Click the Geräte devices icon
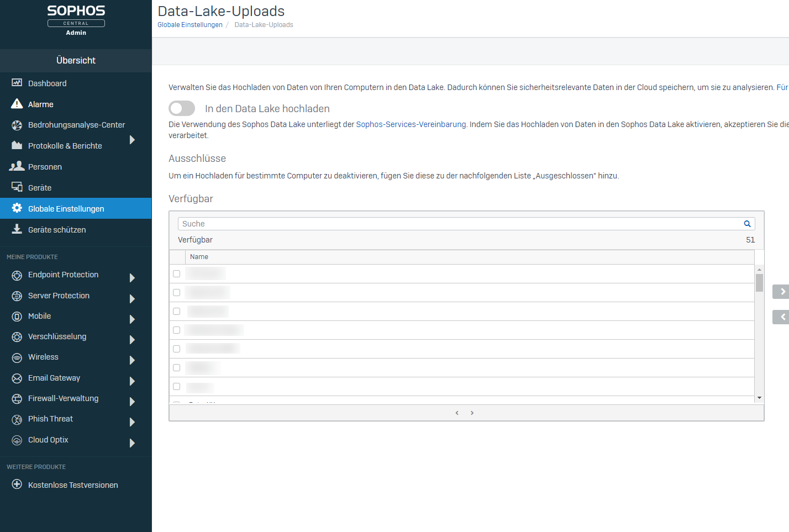The image size is (789, 532). tap(17, 187)
